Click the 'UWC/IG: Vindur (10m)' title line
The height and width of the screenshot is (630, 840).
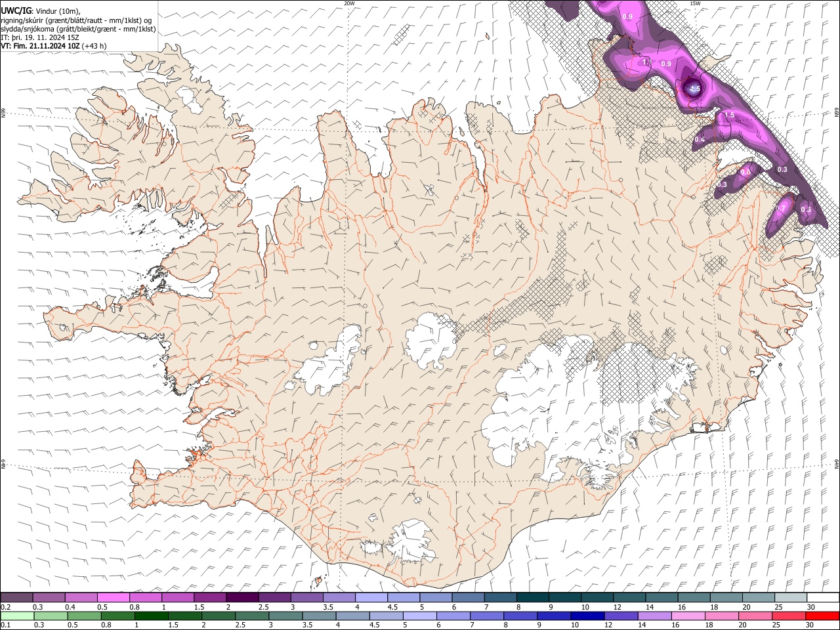41,10
